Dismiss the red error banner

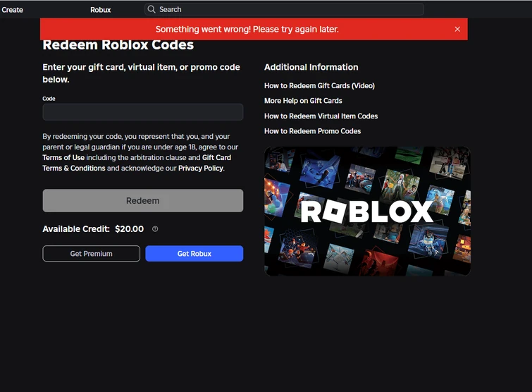coord(457,29)
